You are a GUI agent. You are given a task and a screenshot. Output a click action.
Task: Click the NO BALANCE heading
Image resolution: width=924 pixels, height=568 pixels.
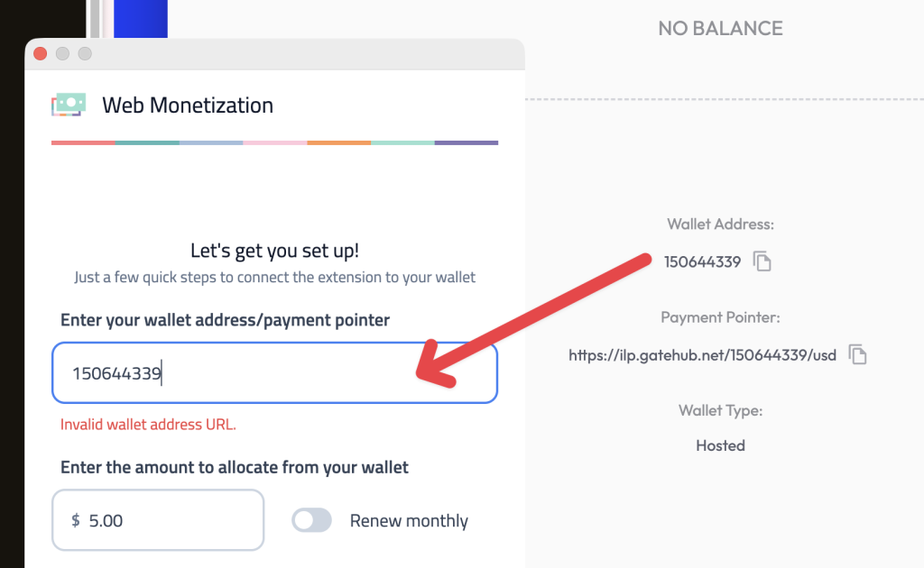(x=720, y=28)
